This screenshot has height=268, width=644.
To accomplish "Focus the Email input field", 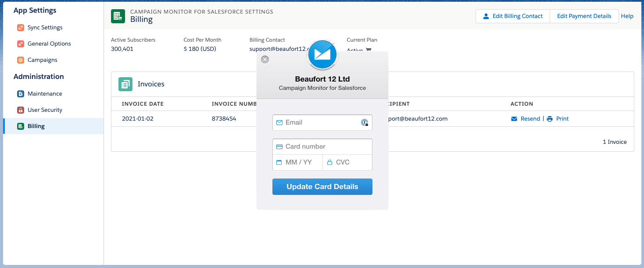I will 322,122.
